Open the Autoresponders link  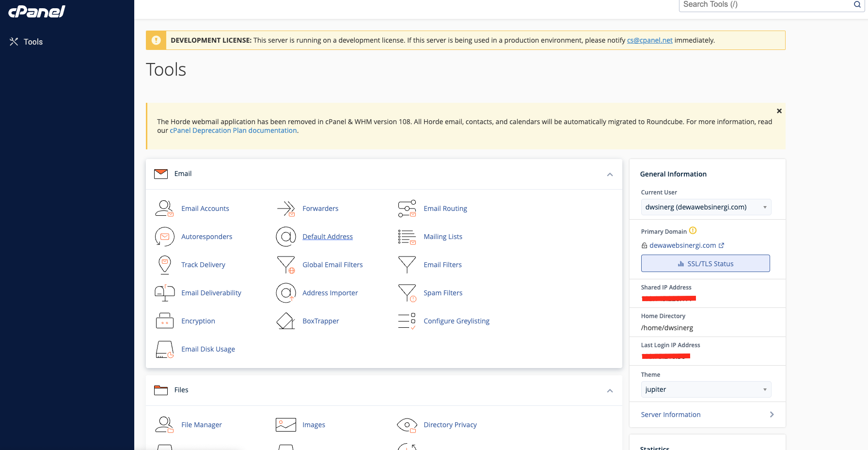(206, 237)
